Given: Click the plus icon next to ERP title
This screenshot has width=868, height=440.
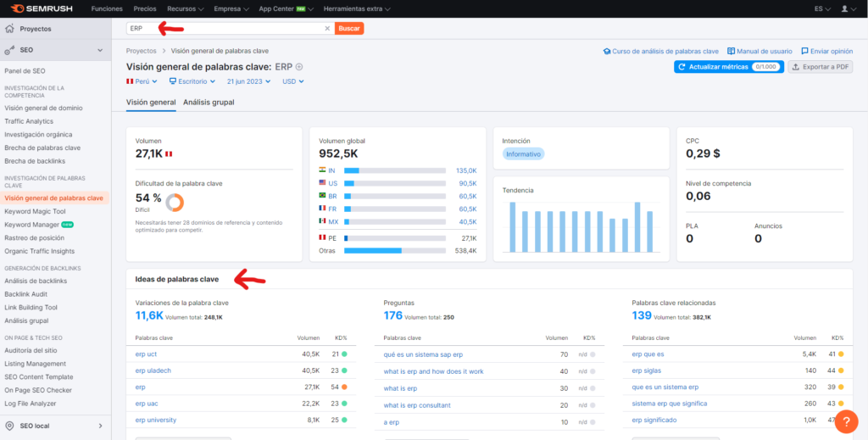Looking at the screenshot, I should (x=299, y=67).
